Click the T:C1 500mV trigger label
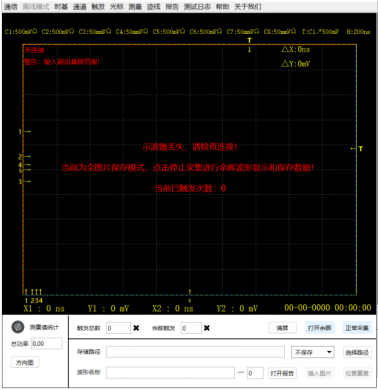The height and width of the screenshot is (390, 378). [x=320, y=32]
